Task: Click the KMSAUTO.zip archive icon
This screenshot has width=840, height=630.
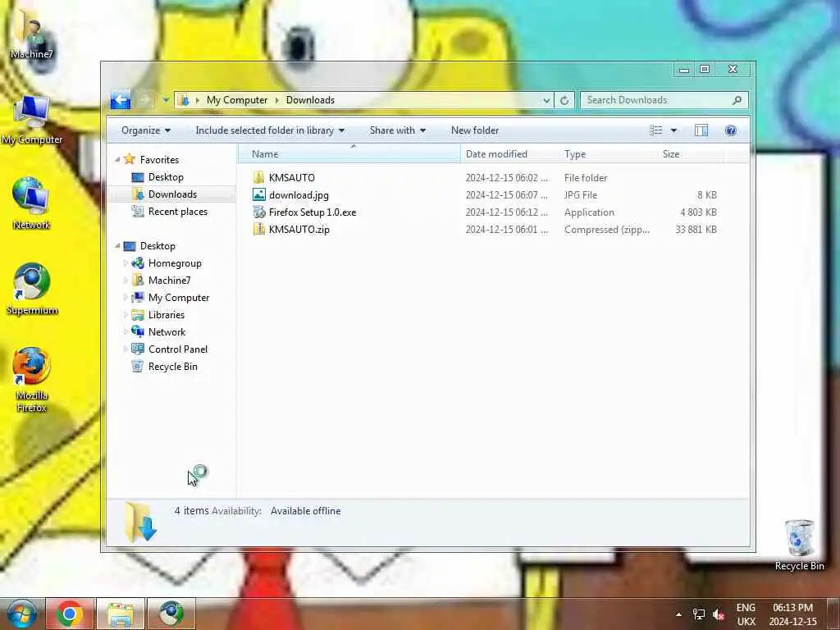Action: click(x=258, y=230)
